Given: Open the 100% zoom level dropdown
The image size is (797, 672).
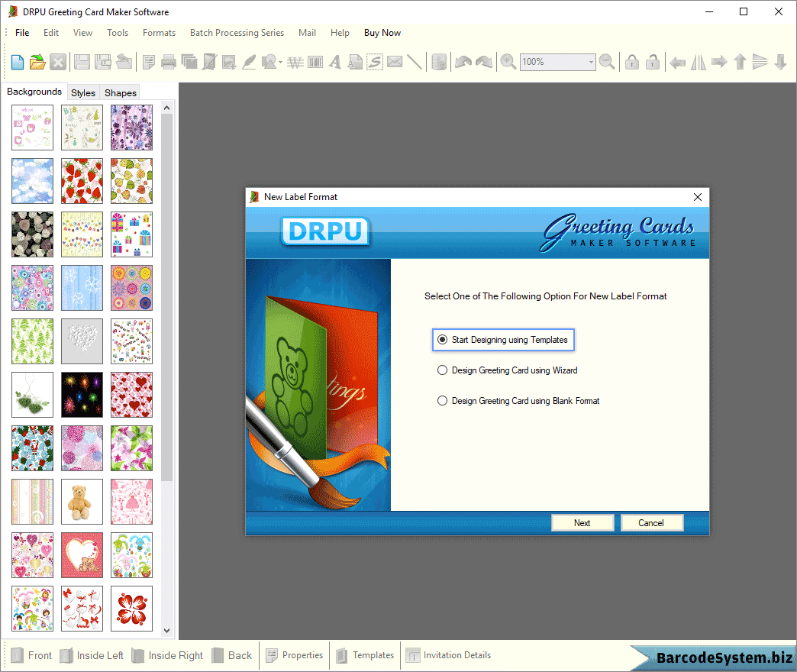Looking at the screenshot, I should (591, 62).
